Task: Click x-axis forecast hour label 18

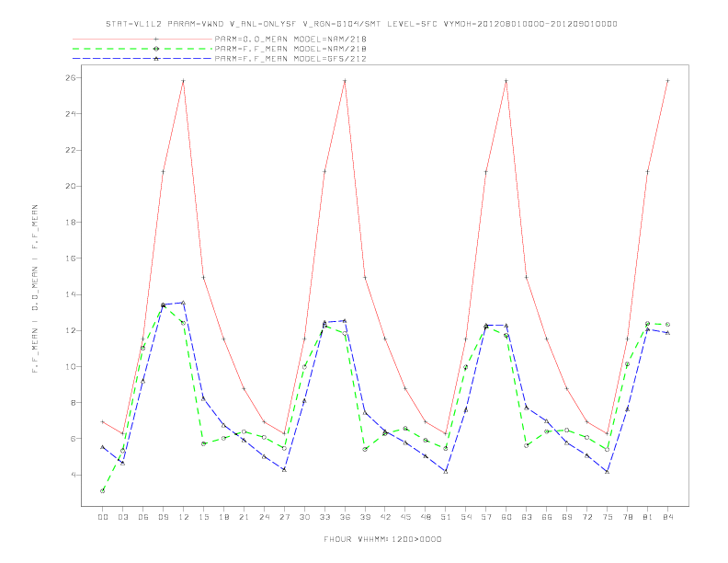Action: (223, 517)
